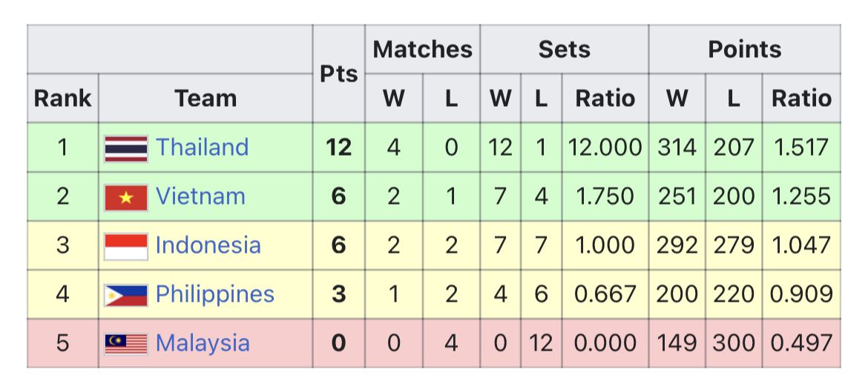
Task: Open the Thailand team link
Action: (x=202, y=148)
